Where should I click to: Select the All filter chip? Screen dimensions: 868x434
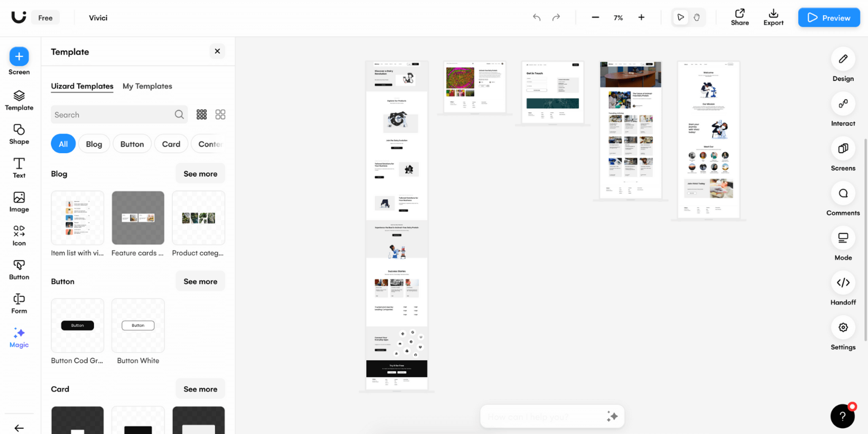63,144
